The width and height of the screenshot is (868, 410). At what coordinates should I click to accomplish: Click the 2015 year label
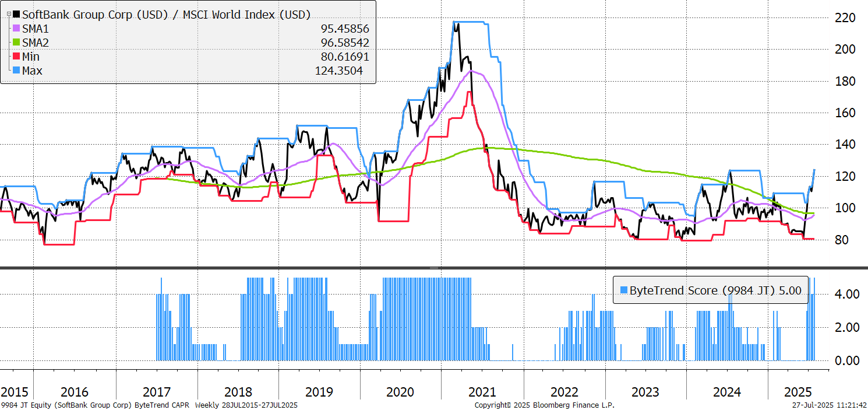point(14,391)
